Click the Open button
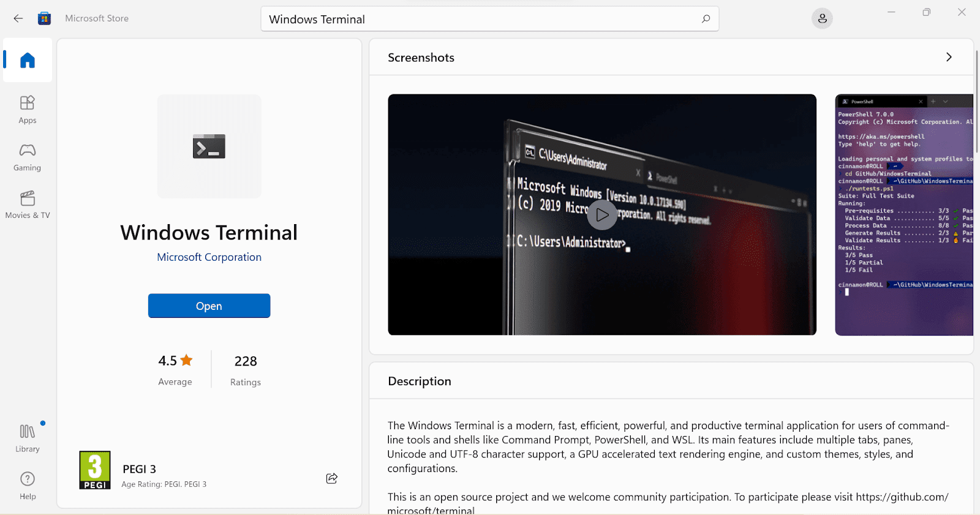 coord(209,306)
